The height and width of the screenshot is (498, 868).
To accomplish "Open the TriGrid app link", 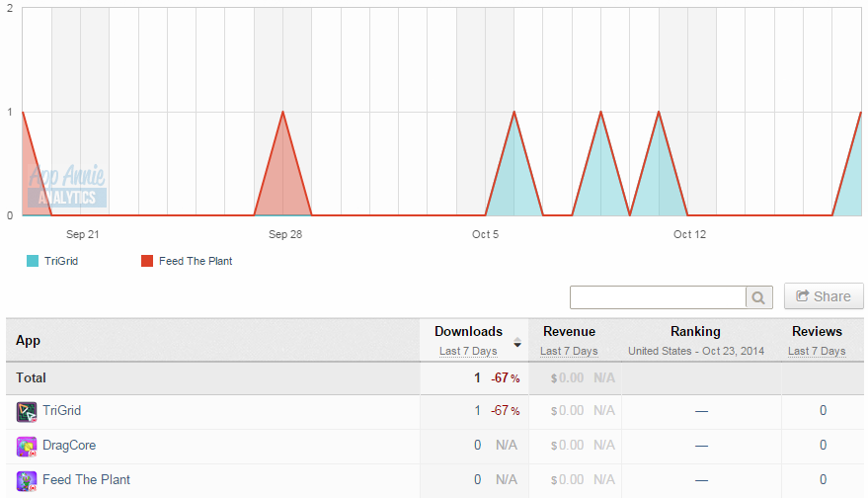I will (x=62, y=410).
